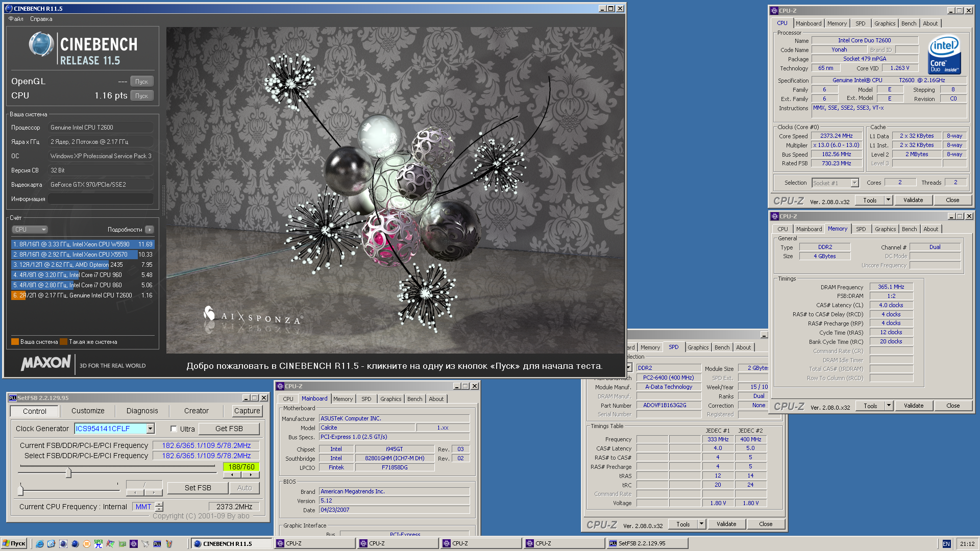Open Internet Explorer from quick launch

[x=40, y=544]
